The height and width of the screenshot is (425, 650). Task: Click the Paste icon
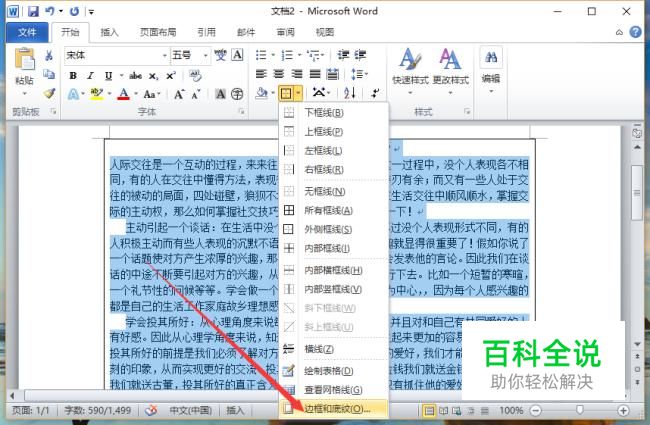pos(24,59)
